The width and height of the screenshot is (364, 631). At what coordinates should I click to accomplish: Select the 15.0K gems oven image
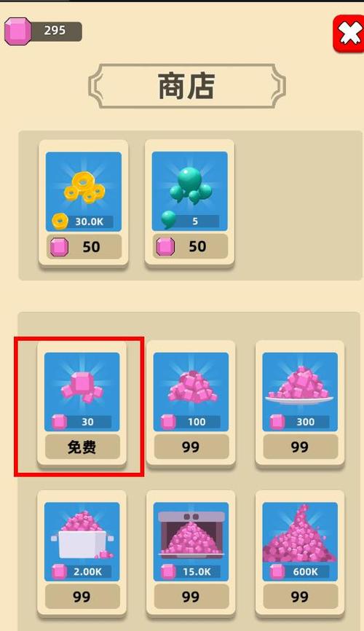pyautogui.click(x=191, y=541)
